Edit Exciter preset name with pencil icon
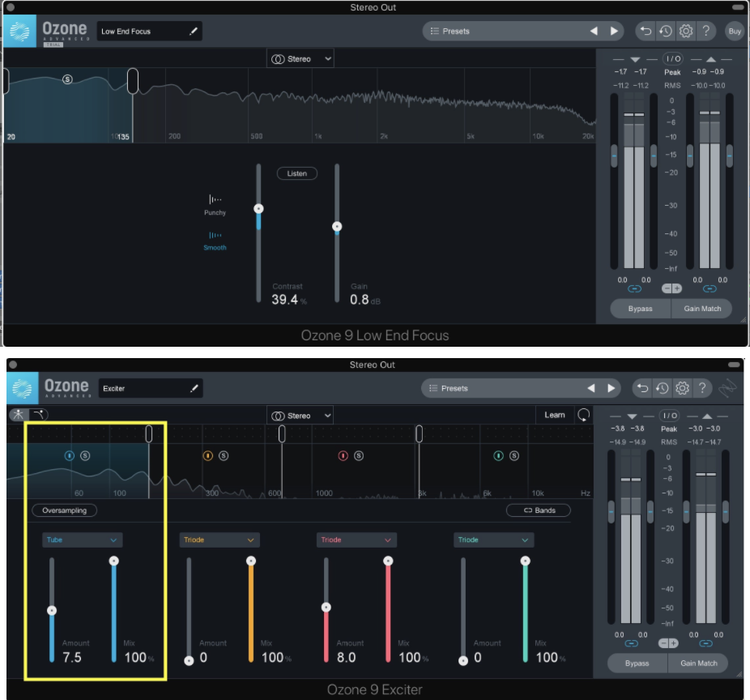750x700 pixels. [x=194, y=389]
